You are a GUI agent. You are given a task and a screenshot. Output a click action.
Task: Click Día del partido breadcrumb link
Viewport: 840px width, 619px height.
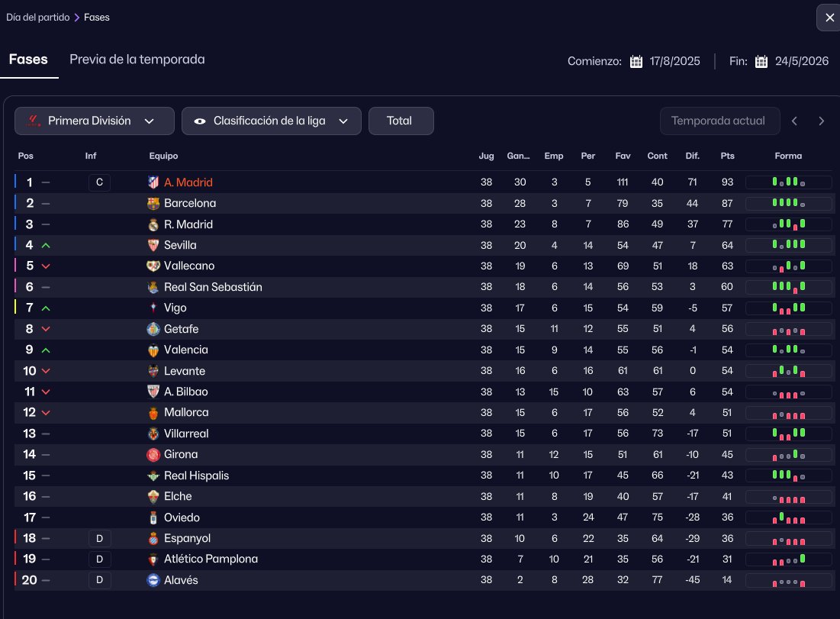(38, 17)
